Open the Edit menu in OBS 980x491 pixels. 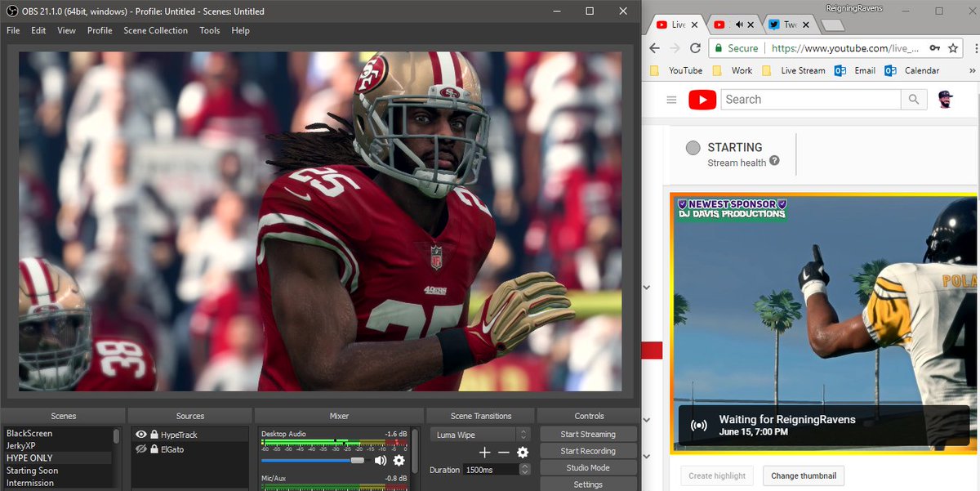tap(38, 30)
